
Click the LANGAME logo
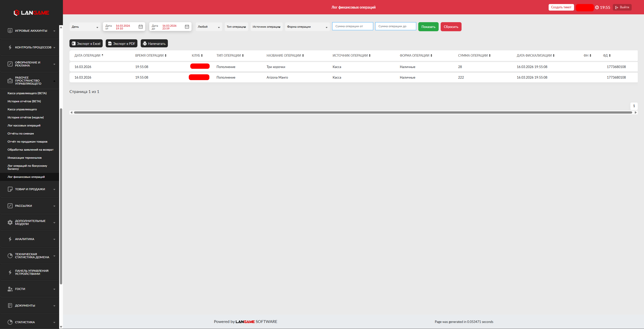(31, 13)
